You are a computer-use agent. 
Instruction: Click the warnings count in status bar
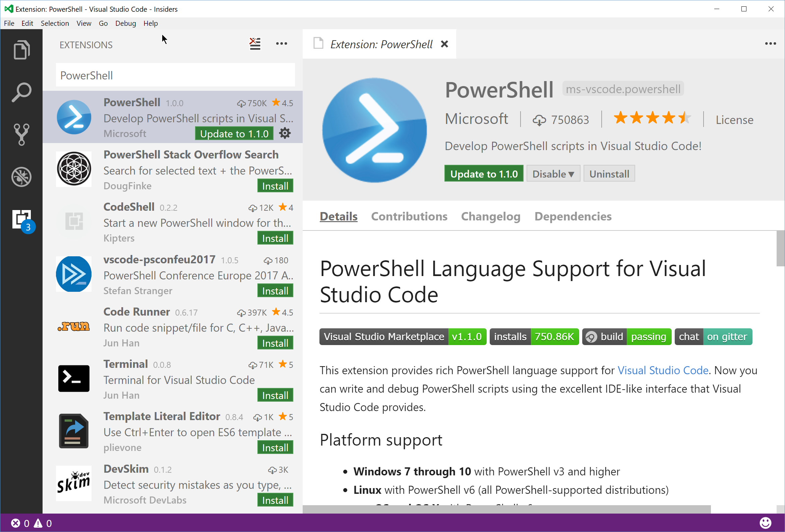coord(43,523)
